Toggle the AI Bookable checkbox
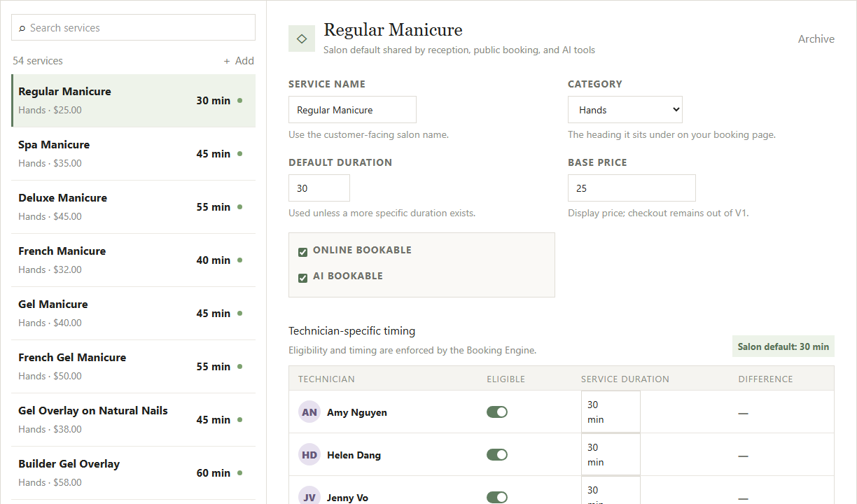 pyautogui.click(x=303, y=278)
